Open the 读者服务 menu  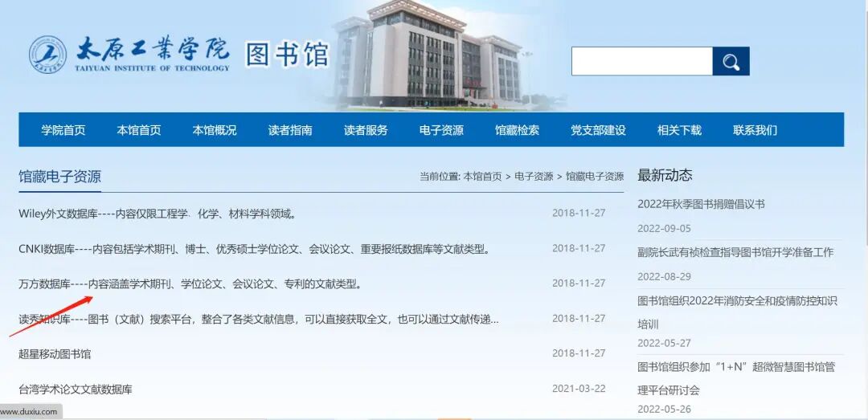click(x=366, y=130)
